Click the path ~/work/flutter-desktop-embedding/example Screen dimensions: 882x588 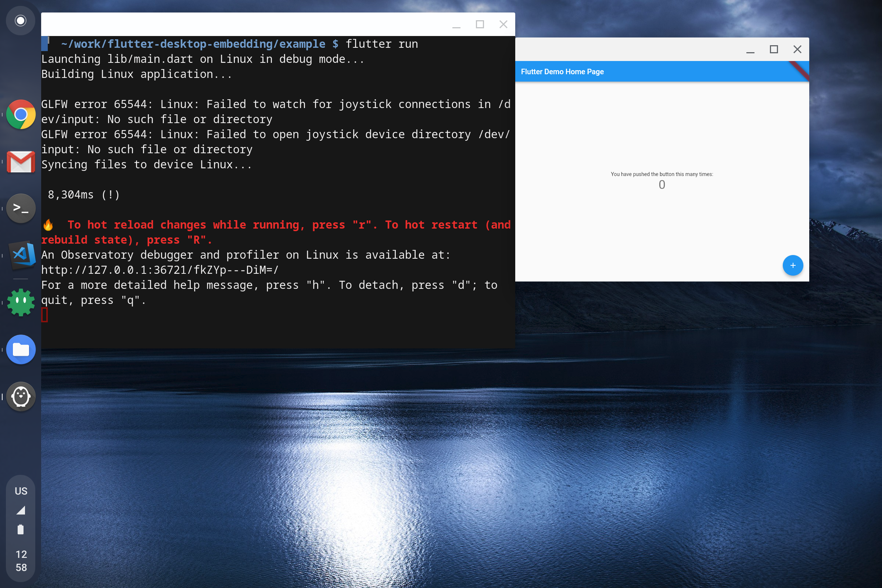click(x=193, y=44)
